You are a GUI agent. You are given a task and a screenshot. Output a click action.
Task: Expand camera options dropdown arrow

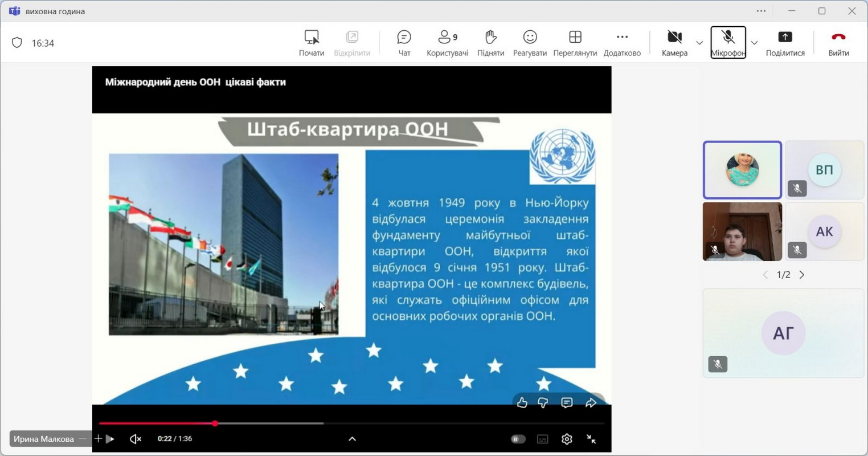coord(699,43)
